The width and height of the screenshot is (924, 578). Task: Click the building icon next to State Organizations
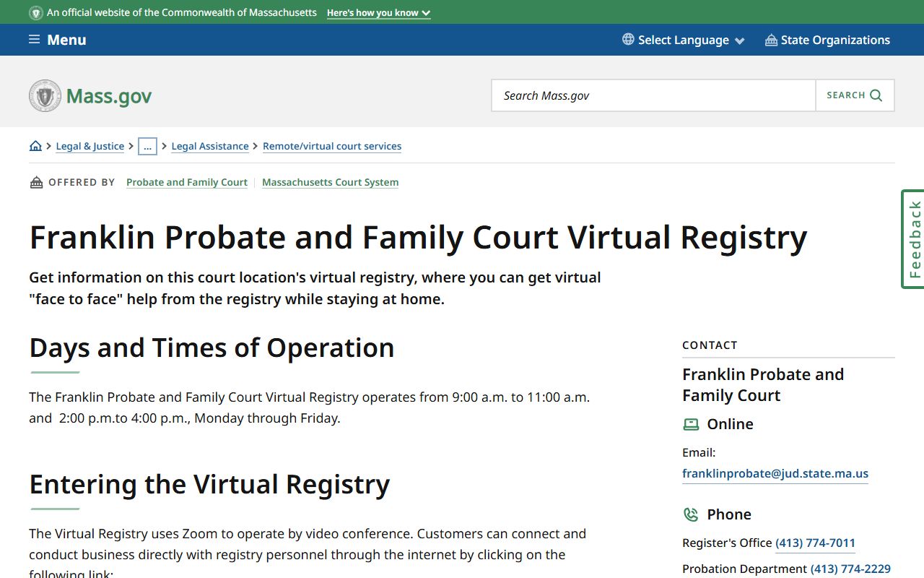[x=771, y=40]
